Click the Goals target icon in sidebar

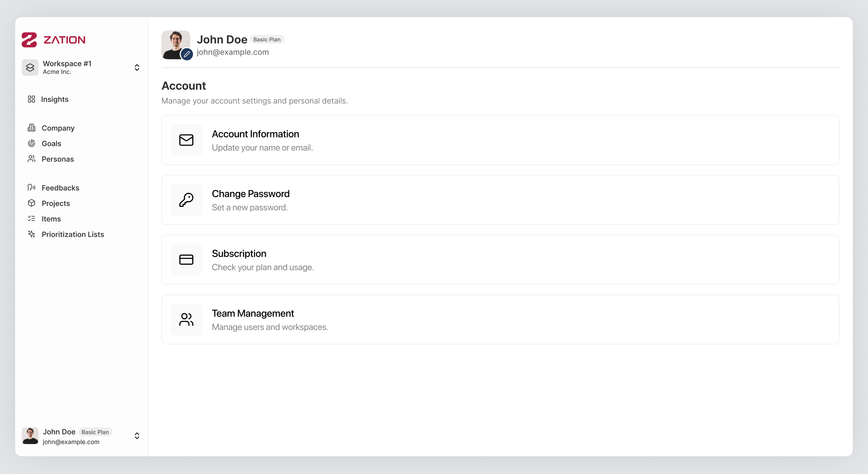pyautogui.click(x=32, y=144)
